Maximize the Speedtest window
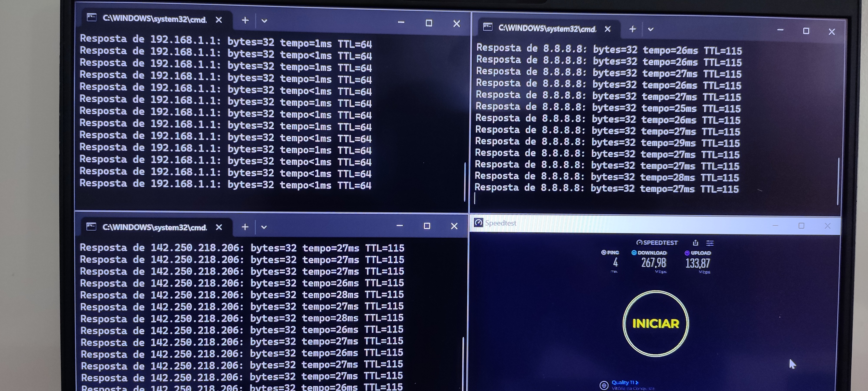The height and width of the screenshot is (391, 868). 801,225
